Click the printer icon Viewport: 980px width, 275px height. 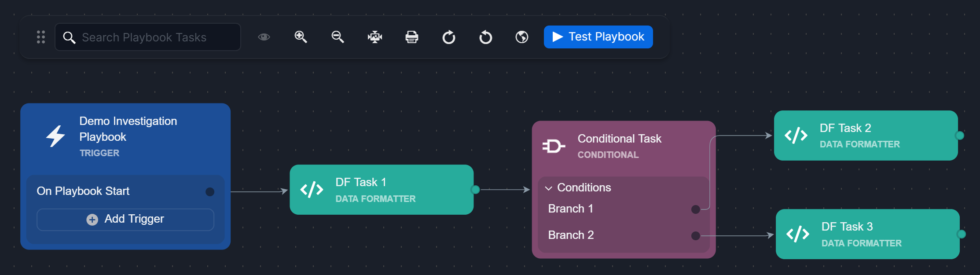[x=411, y=37]
